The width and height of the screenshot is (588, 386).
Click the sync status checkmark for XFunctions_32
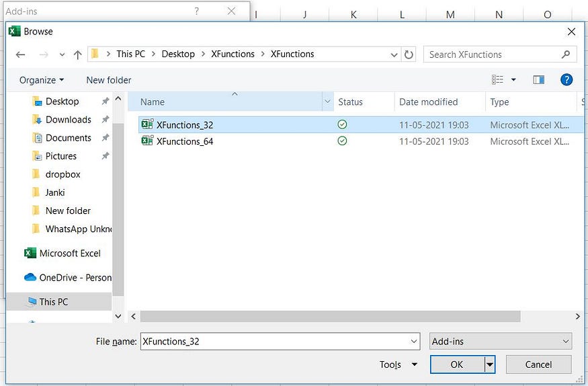(x=342, y=124)
